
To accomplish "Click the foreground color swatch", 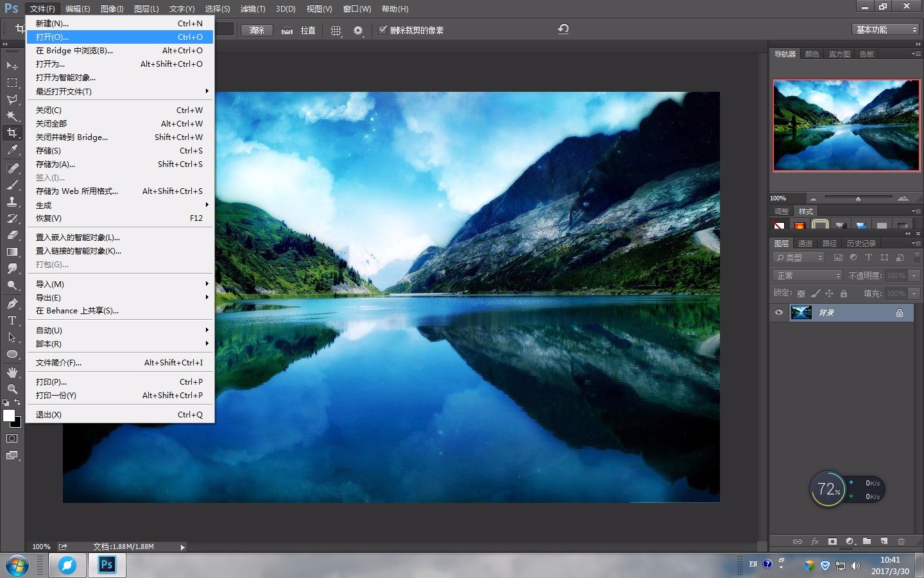I will (8, 416).
